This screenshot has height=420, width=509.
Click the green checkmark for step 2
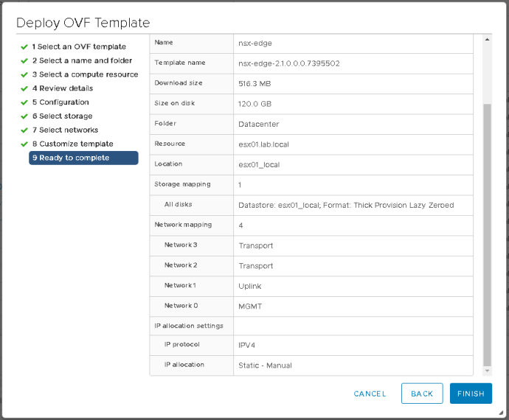coord(24,61)
